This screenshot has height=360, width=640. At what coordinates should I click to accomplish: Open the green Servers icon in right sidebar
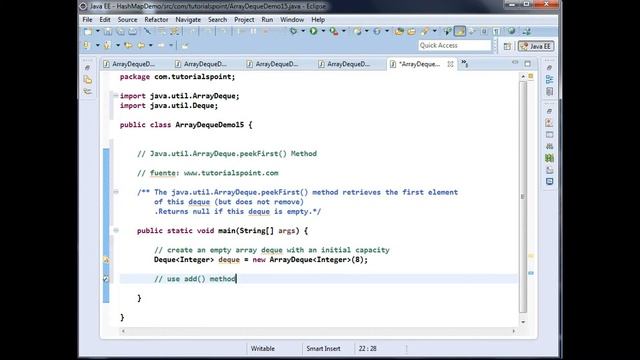coord(549,158)
